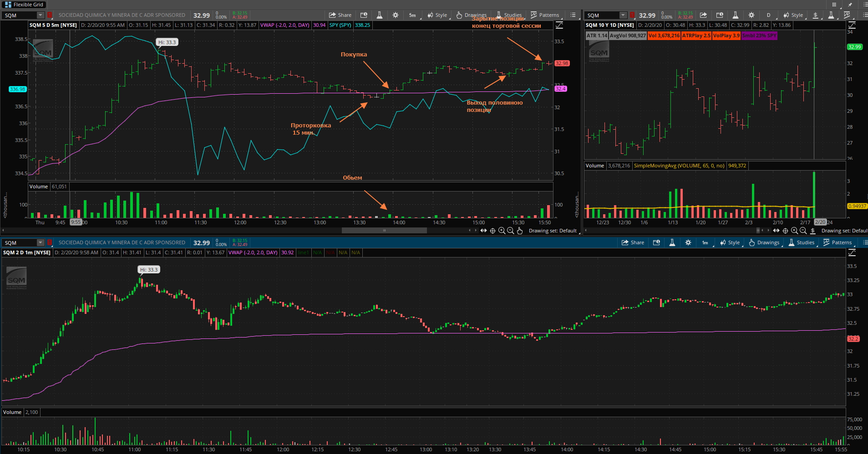
Task: Click scrollbar thumb under daily chart
Action: tap(758, 230)
